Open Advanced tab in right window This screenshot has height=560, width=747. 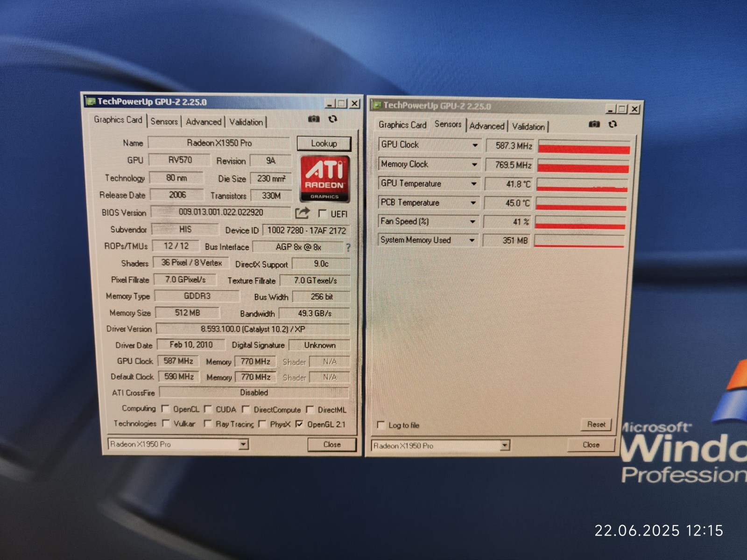pyautogui.click(x=487, y=126)
